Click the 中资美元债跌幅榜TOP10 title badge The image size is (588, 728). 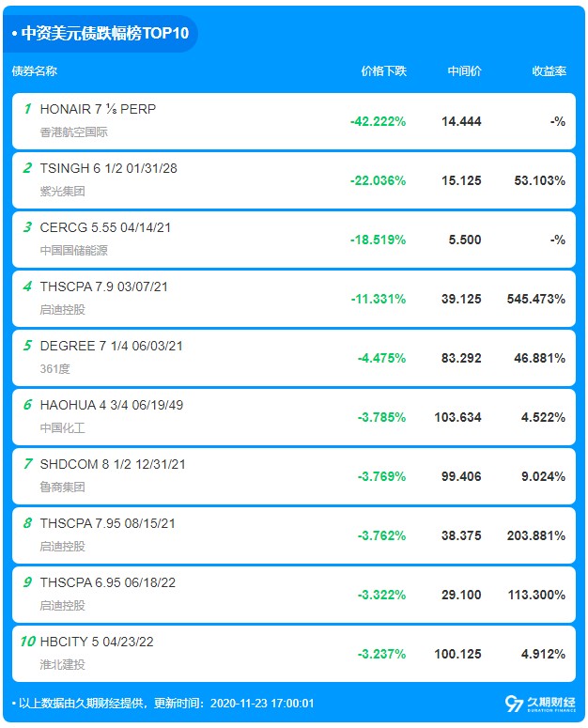click(104, 35)
